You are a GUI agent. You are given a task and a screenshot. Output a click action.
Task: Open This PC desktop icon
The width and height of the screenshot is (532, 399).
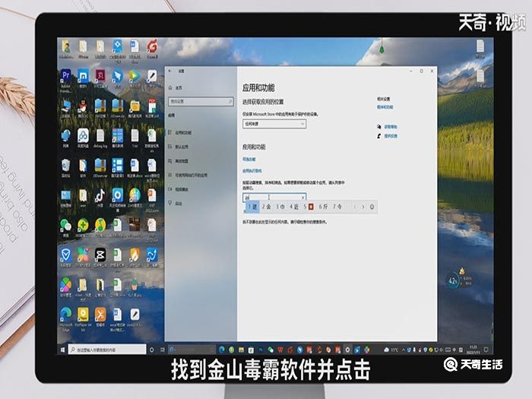pyautogui.click(x=65, y=108)
